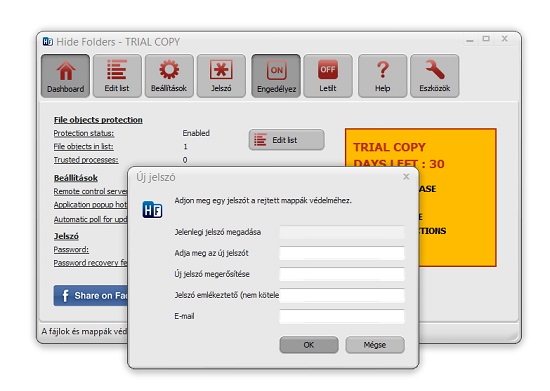Turn protection ON with Engedélyez
The width and height of the screenshot is (550, 391).
[x=276, y=76]
